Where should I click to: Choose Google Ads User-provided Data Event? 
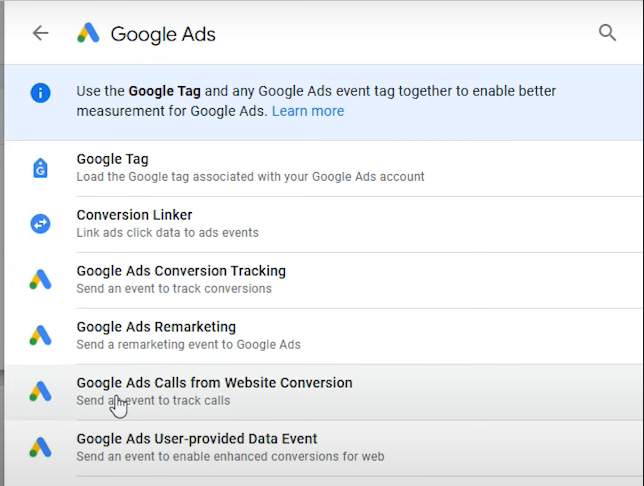click(x=324, y=448)
